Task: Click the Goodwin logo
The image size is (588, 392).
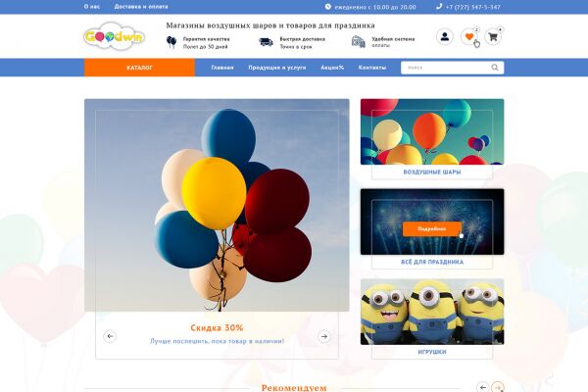Action: (x=114, y=36)
